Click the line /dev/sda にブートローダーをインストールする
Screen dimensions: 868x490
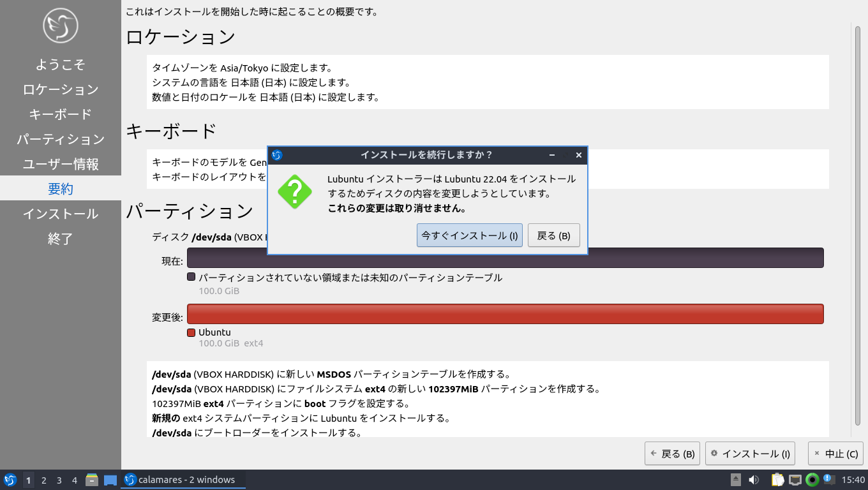tap(257, 433)
